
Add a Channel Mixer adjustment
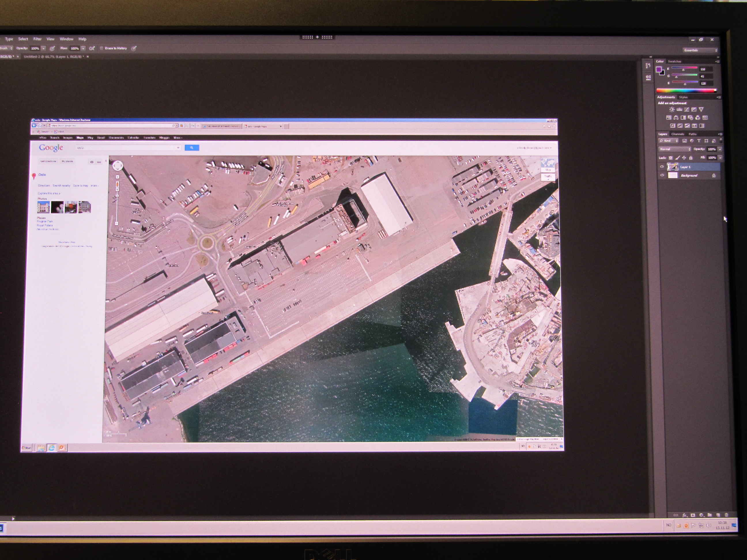tap(698, 118)
